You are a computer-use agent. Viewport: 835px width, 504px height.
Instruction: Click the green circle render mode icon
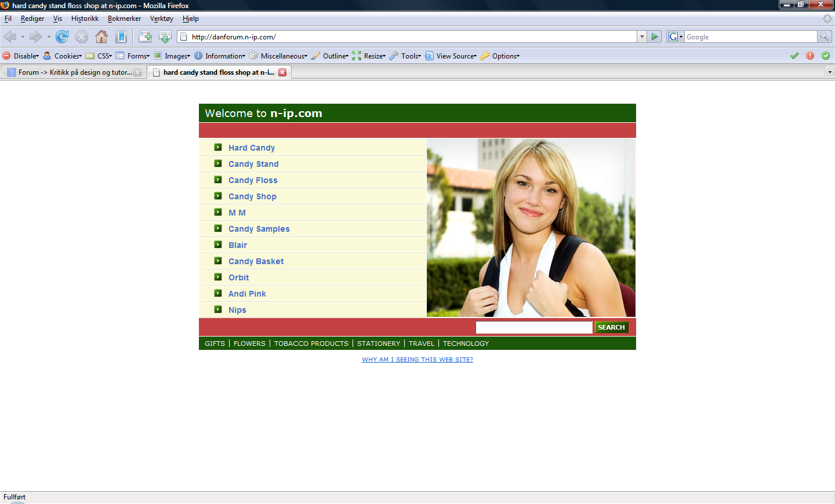coord(826,56)
